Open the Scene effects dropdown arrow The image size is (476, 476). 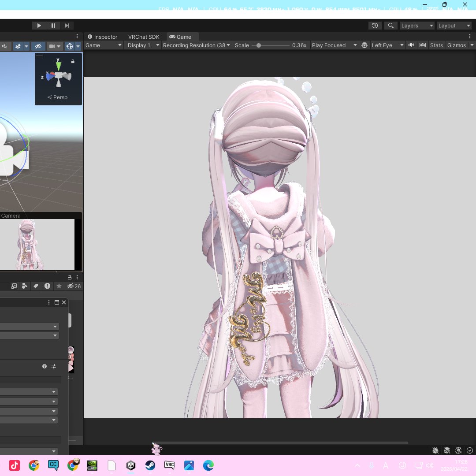coord(26,46)
